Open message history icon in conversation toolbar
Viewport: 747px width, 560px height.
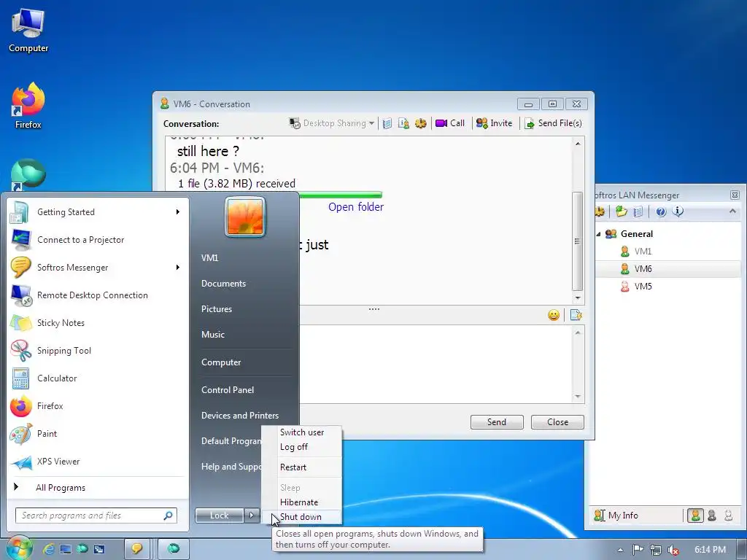[x=387, y=123]
